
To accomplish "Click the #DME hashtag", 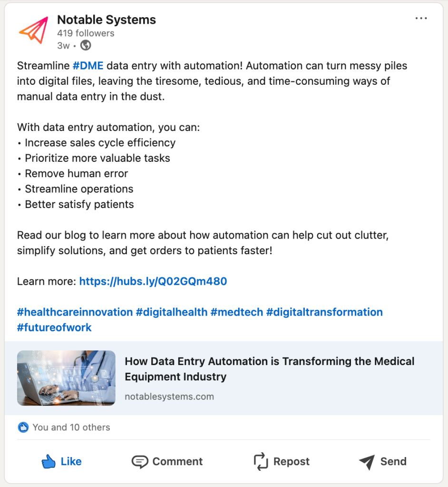I will point(88,66).
